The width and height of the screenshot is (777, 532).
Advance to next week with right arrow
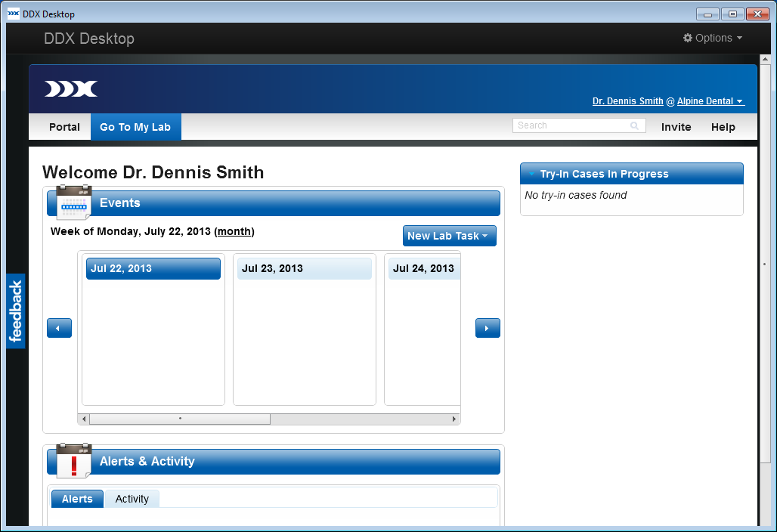(x=488, y=328)
